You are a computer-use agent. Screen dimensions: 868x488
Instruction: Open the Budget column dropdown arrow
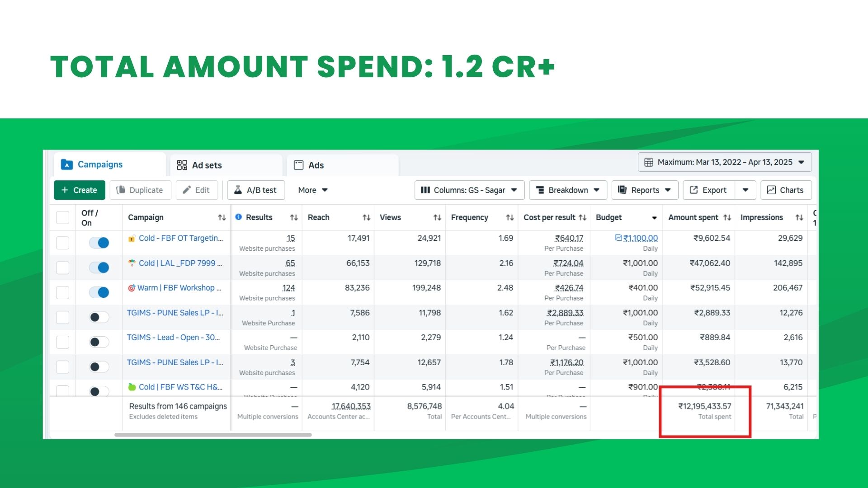click(654, 218)
